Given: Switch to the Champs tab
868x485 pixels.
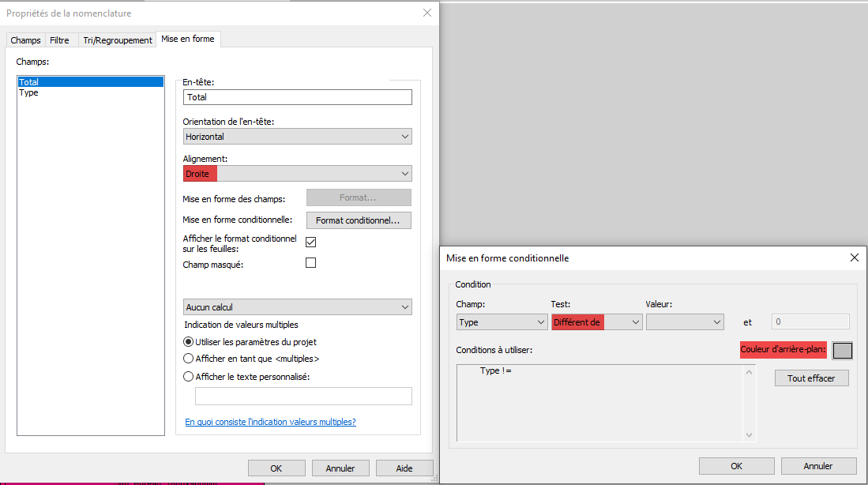Looking at the screenshot, I should click(25, 40).
